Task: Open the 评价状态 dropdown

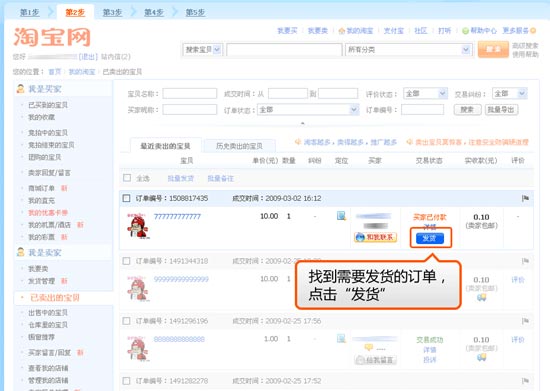Action: [425, 94]
